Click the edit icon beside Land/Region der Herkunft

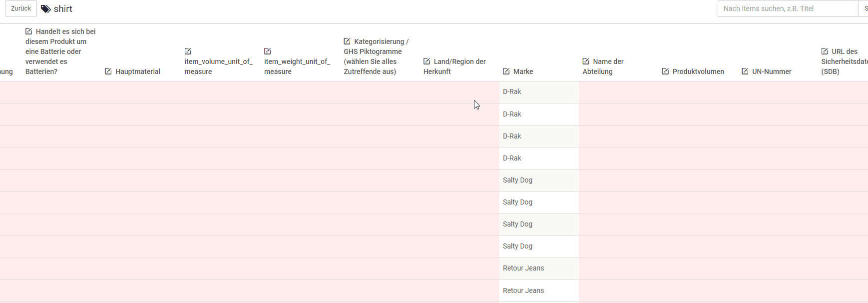pyautogui.click(x=427, y=61)
